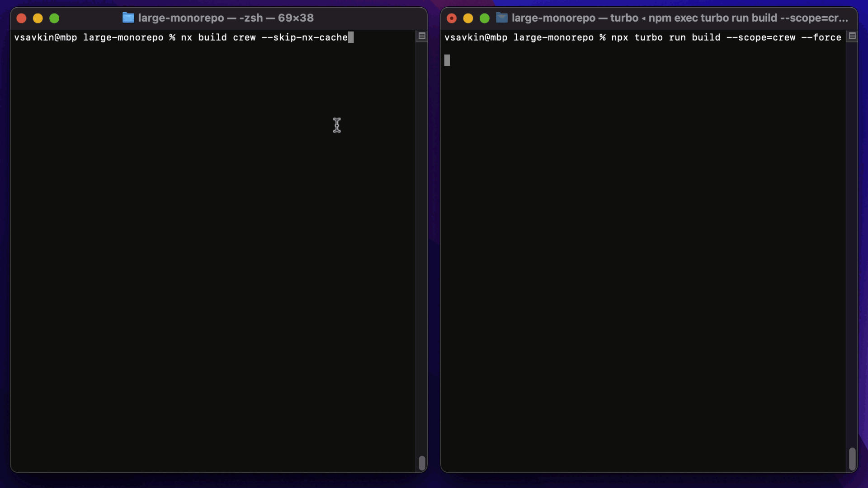Click the green zoom button on the right terminal
This screenshot has height=488, width=868.
click(x=484, y=18)
